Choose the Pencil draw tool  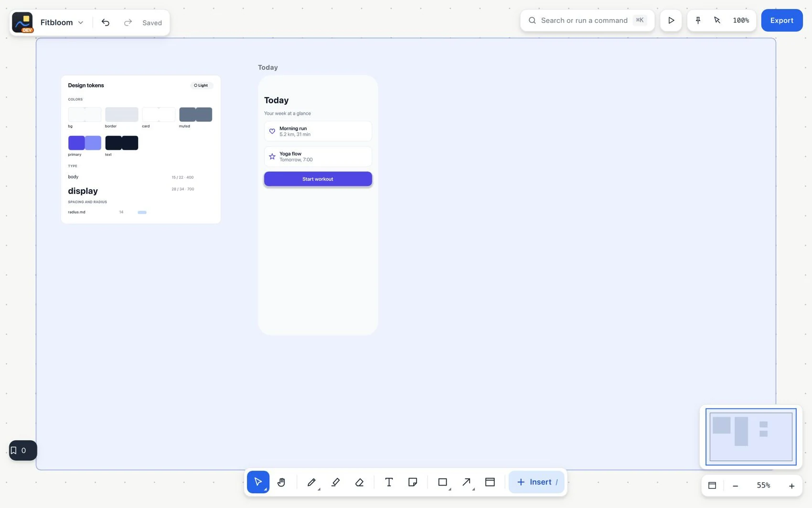(x=312, y=482)
